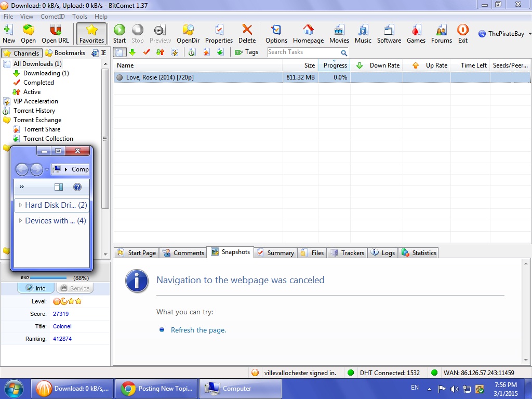The image size is (532, 399).
Task: Go to the Homepage toolbar icon
Action: click(309, 34)
